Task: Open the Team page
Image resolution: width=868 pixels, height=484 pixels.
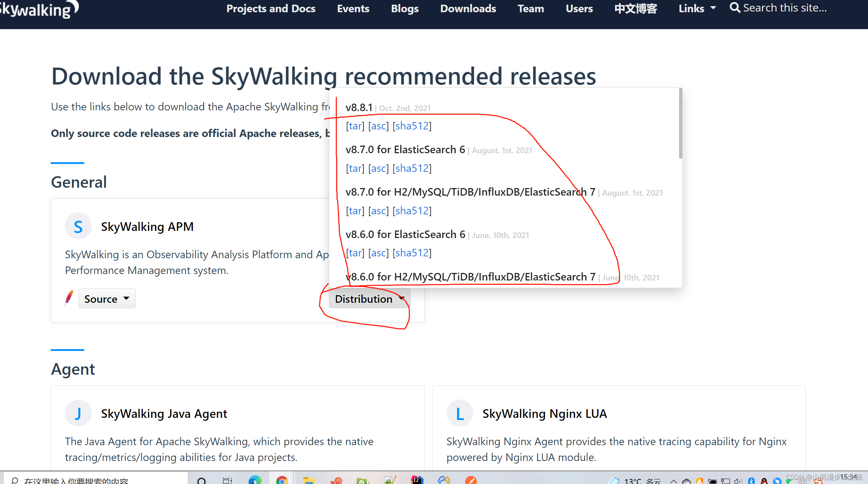Action: pos(531,8)
